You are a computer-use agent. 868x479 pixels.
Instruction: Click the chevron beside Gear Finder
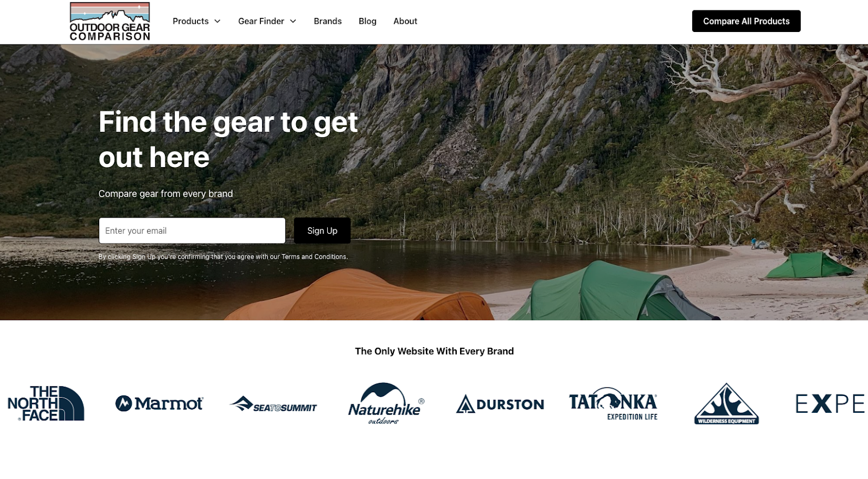293,21
